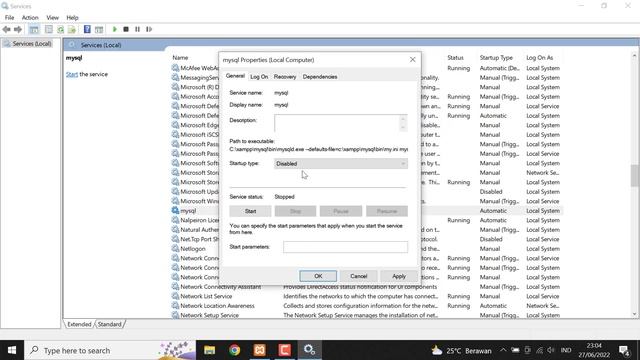640x360 pixels.
Task: Open the Windows Start menu
Action: point(12,350)
